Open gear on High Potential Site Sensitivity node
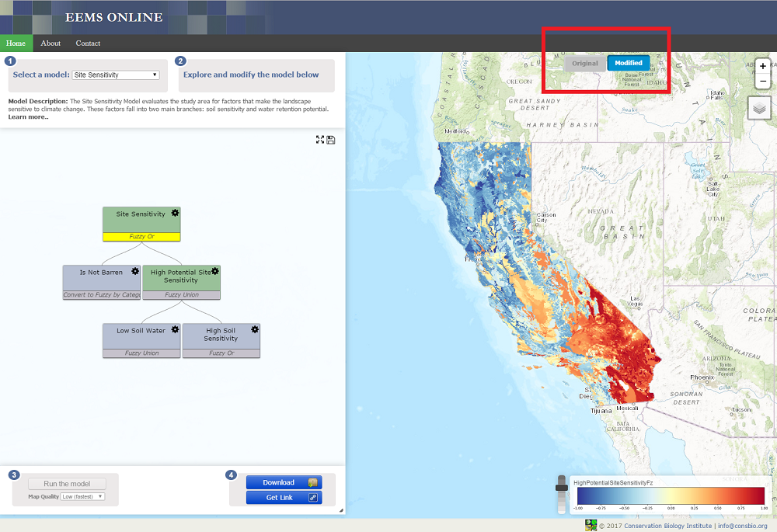This screenshot has height=532, width=777. [215, 271]
